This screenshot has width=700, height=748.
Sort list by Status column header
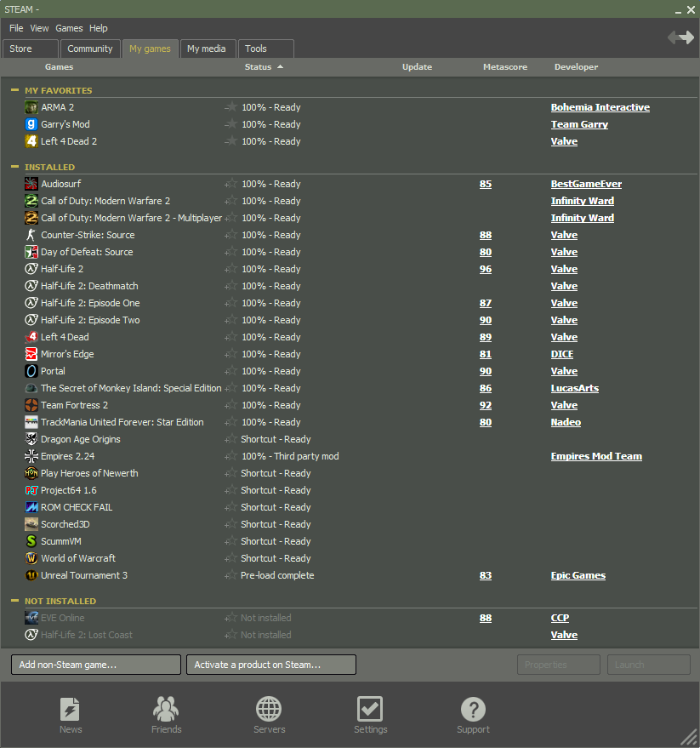pos(264,66)
